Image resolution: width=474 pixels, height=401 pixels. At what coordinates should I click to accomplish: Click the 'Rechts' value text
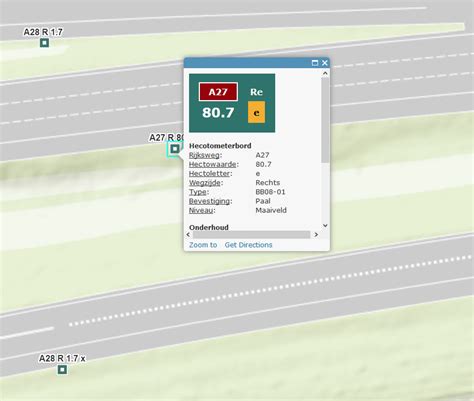[268, 183]
